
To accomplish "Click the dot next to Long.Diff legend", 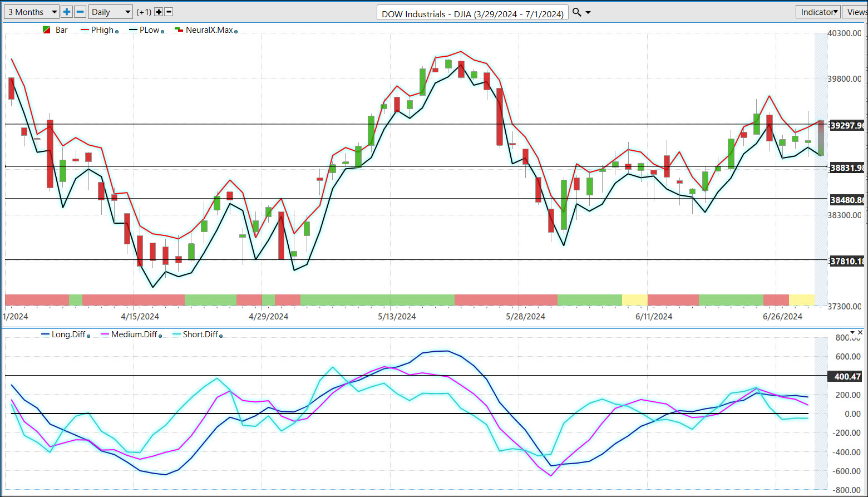I will 89,336.
